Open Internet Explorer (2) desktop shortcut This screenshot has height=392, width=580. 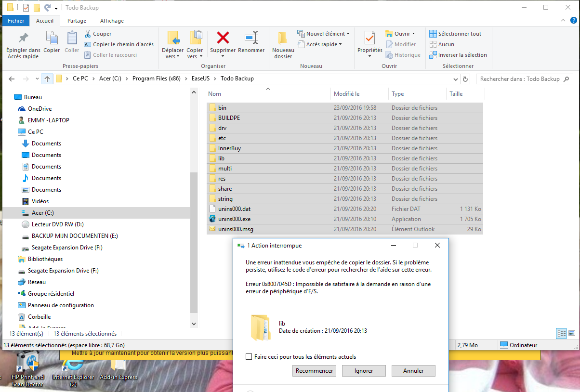73,374
